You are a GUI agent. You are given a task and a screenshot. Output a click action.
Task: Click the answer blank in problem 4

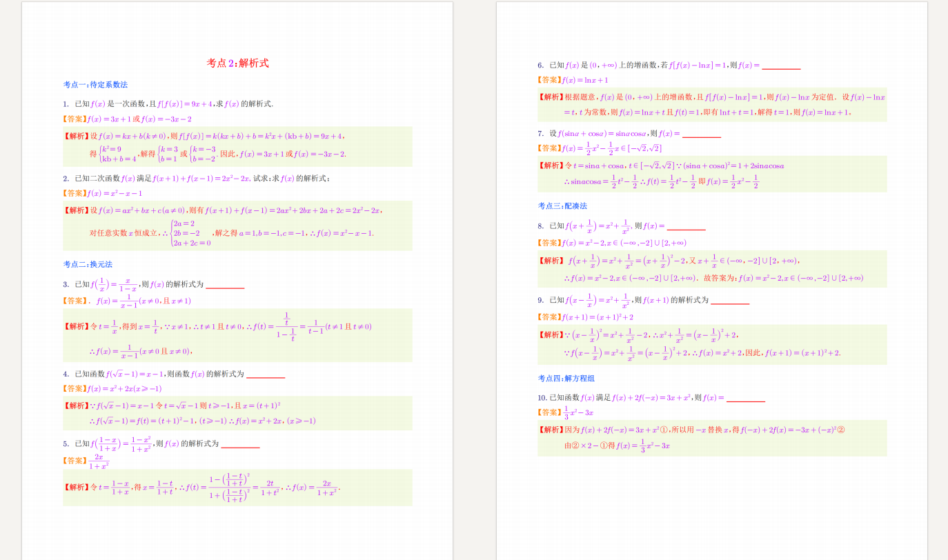pos(266,376)
